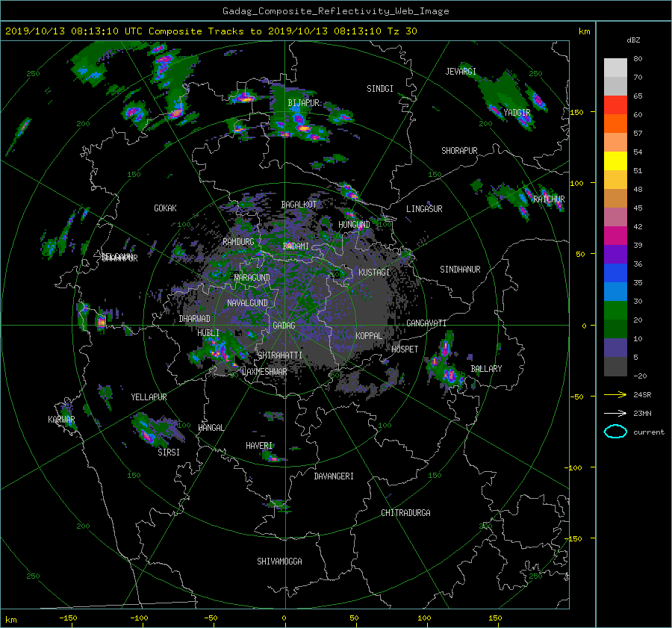
Task: Pick the yellow 54–51 dBZ legend swatch
Action: 615,161
